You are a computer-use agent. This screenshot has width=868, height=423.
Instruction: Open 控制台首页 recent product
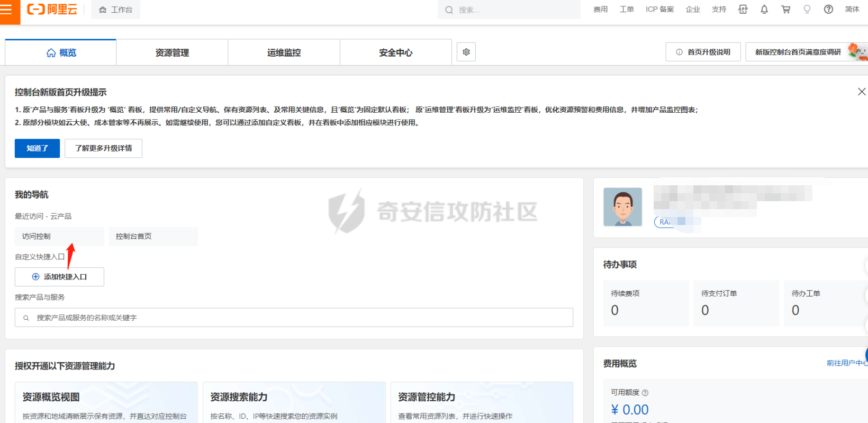153,236
